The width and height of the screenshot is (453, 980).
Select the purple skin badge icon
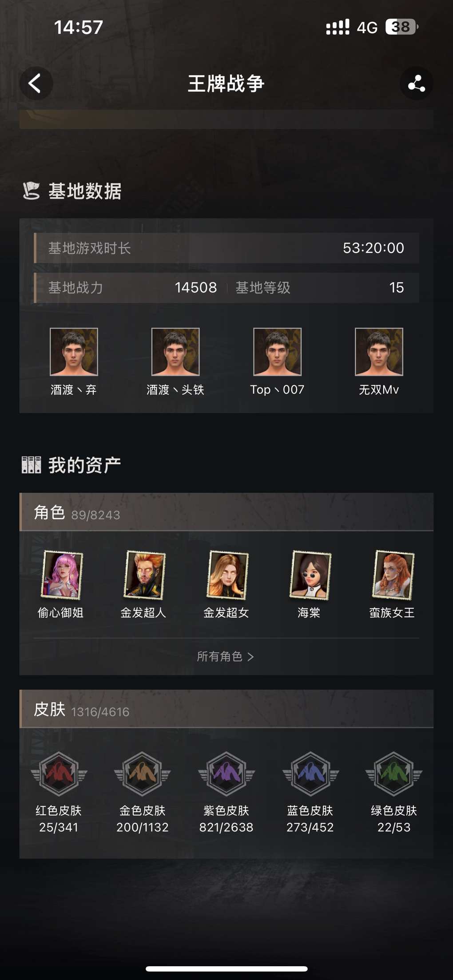(x=226, y=774)
